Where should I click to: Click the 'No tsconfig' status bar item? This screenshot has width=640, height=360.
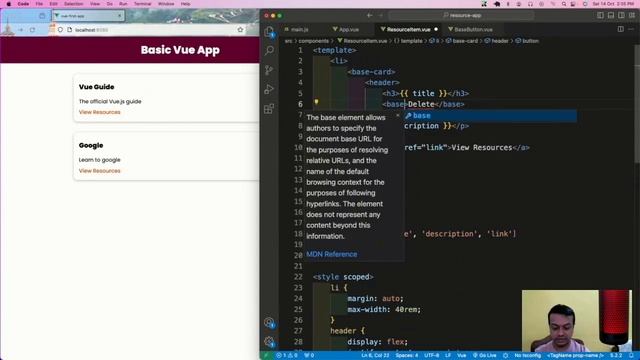pos(527,356)
